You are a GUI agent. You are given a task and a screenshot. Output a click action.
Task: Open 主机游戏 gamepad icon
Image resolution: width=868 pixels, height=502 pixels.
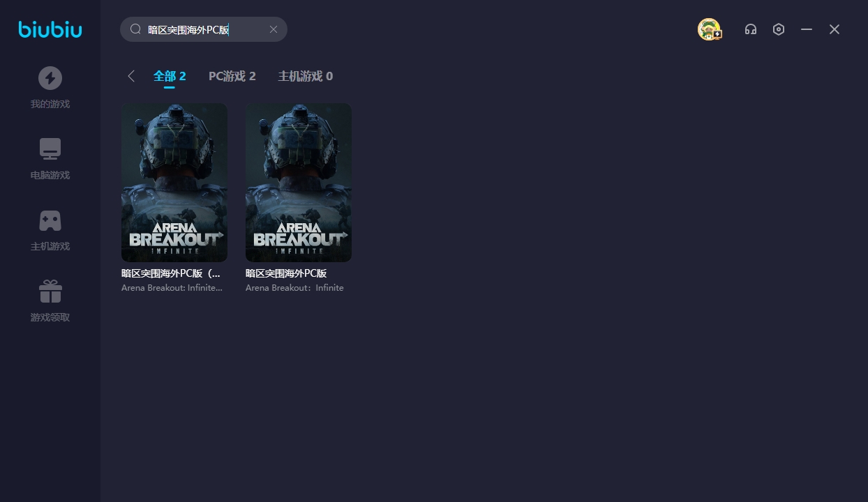tap(50, 220)
